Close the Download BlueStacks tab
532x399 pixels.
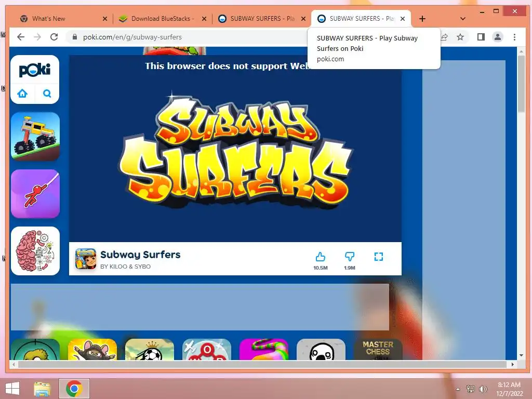point(204,19)
